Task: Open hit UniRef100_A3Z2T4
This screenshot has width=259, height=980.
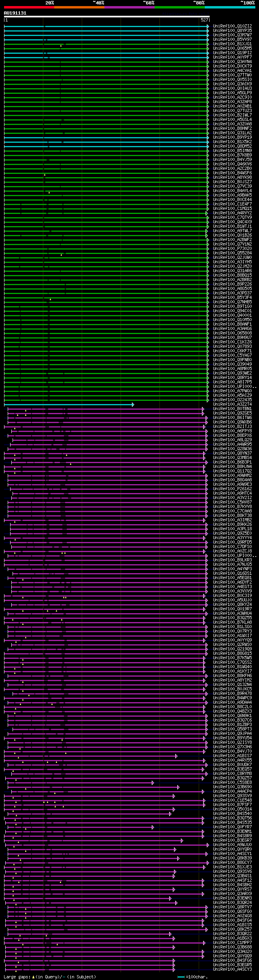Action: click(x=232, y=404)
